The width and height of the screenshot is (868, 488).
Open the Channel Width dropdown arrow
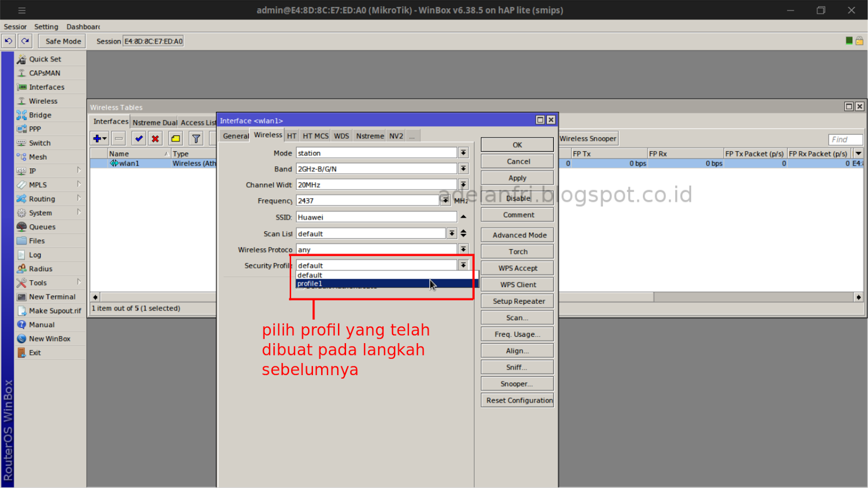tap(463, 185)
